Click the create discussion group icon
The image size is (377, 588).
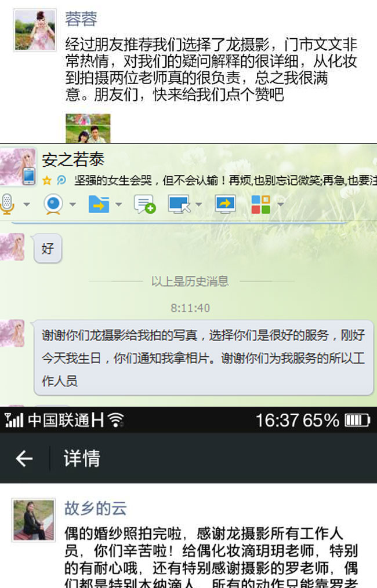145,204
